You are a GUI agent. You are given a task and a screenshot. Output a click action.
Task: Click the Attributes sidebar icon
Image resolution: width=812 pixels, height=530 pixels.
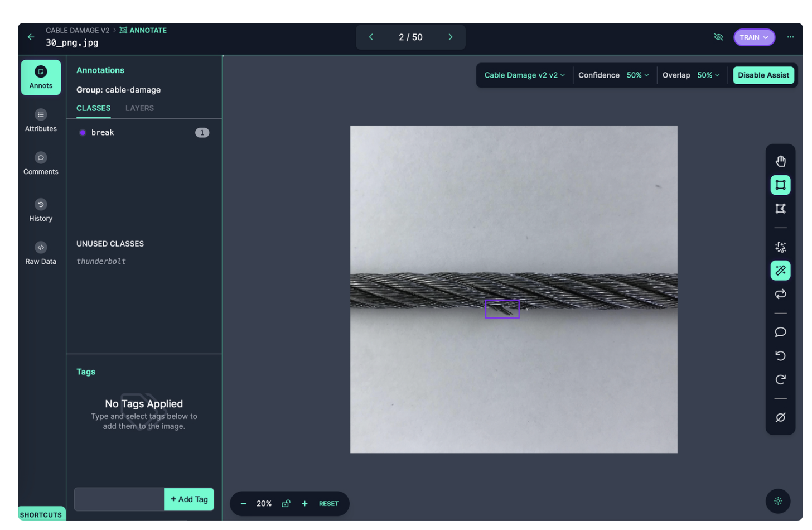click(x=40, y=119)
